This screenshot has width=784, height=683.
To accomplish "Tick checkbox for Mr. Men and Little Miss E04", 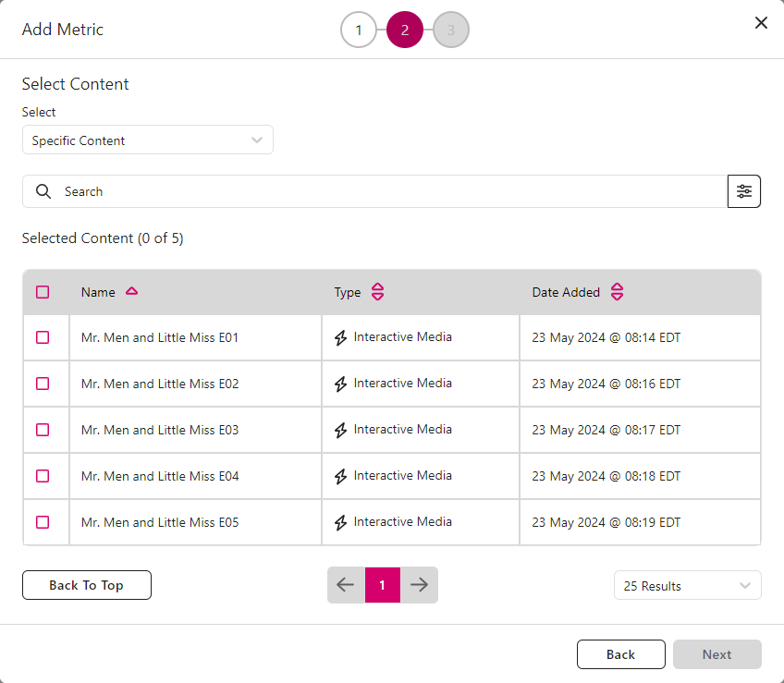I will click(x=43, y=476).
